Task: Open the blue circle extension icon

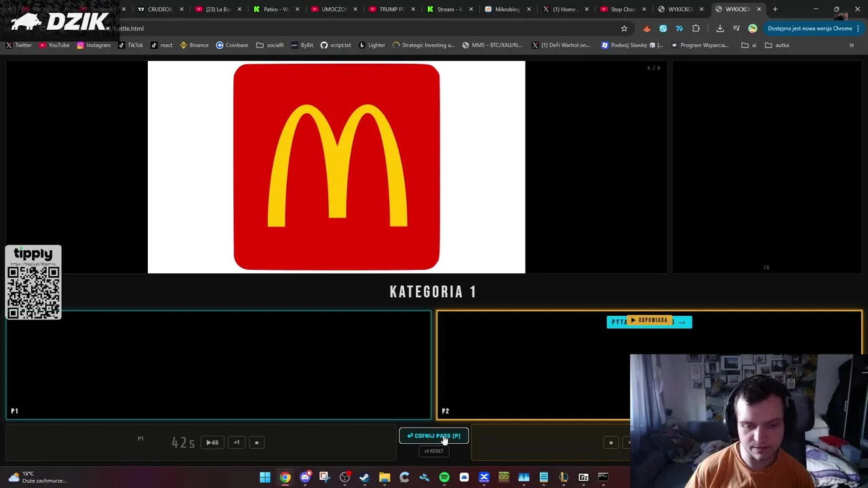Action: [663, 28]
